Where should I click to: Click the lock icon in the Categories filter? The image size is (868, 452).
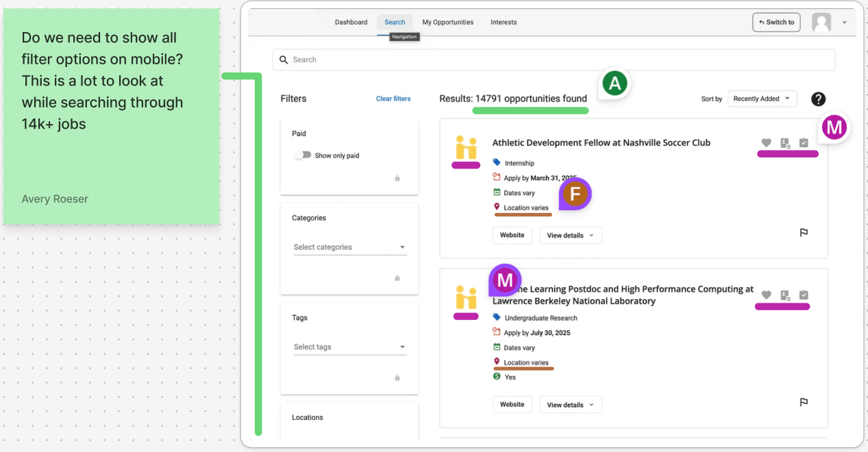point(397,278)
